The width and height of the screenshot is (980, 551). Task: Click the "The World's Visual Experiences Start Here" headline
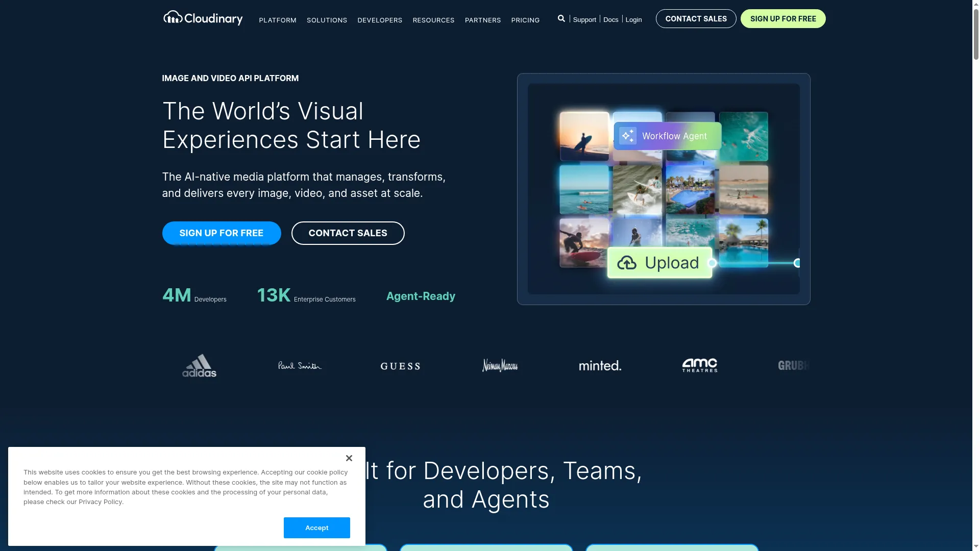pos(291,126)
